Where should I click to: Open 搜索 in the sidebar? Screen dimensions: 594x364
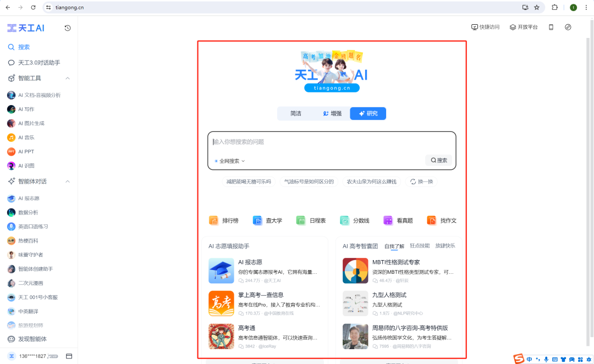(19, 47)
